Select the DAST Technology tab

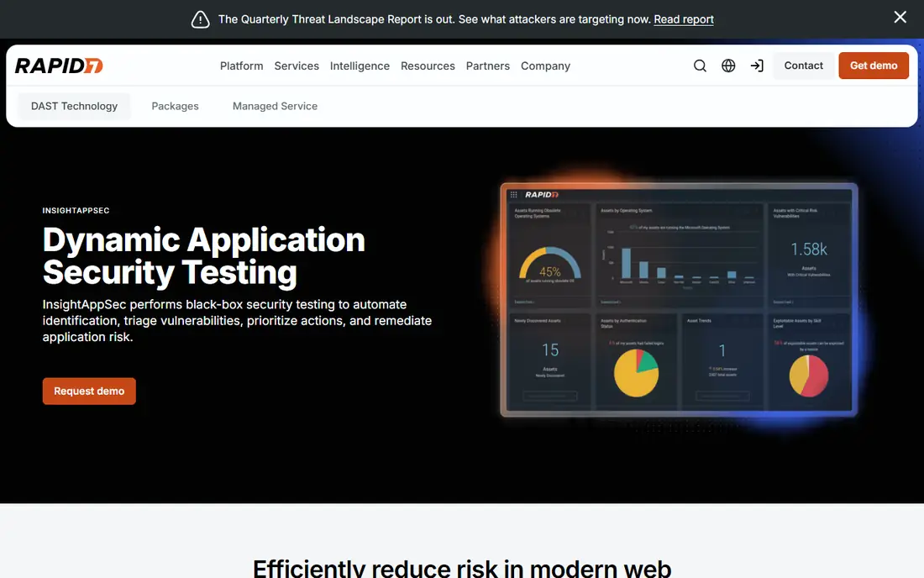(74, 106)
